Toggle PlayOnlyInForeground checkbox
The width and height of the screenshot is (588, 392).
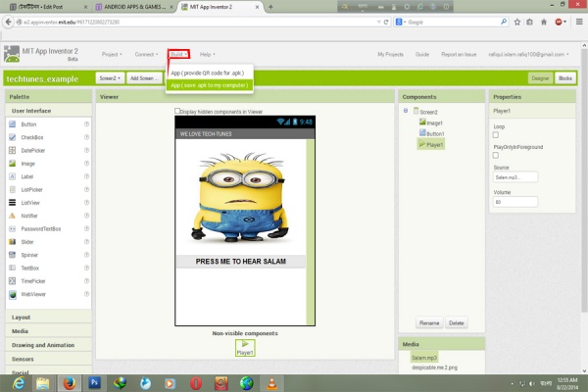tap(496, 155)
